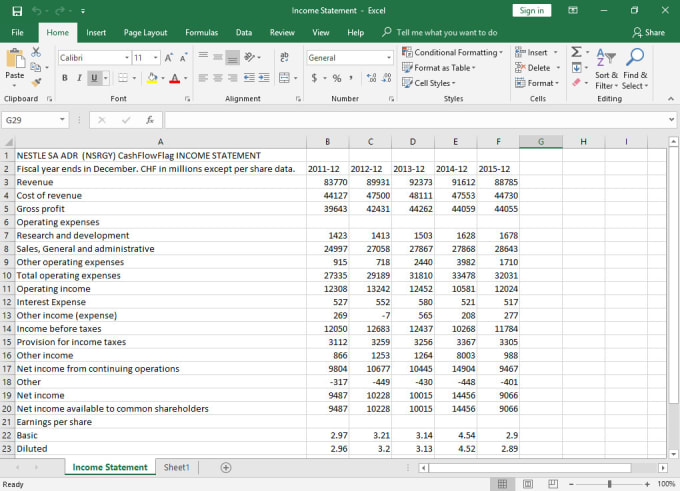Click the Redo arrow icon
The width and height of the screenshot is (680, 491).
[60, 11]
